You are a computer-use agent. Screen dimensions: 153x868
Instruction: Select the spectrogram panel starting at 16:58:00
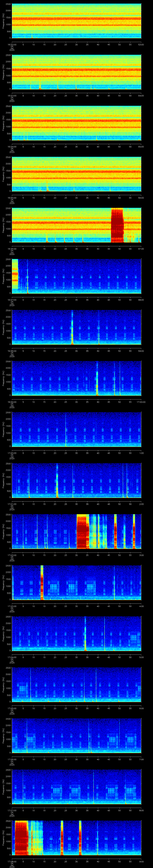click(76, 327)
